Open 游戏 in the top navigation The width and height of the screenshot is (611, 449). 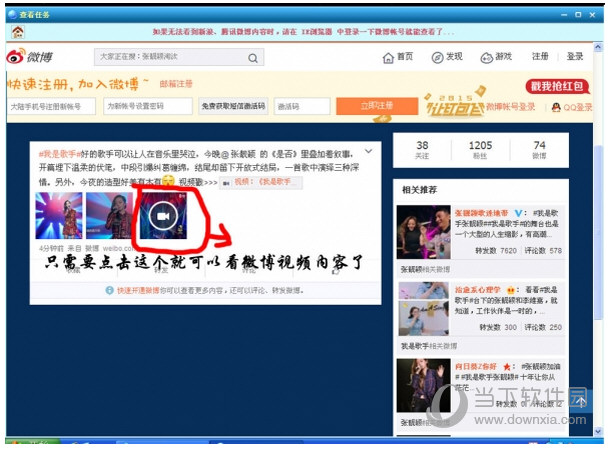[496, 57]
